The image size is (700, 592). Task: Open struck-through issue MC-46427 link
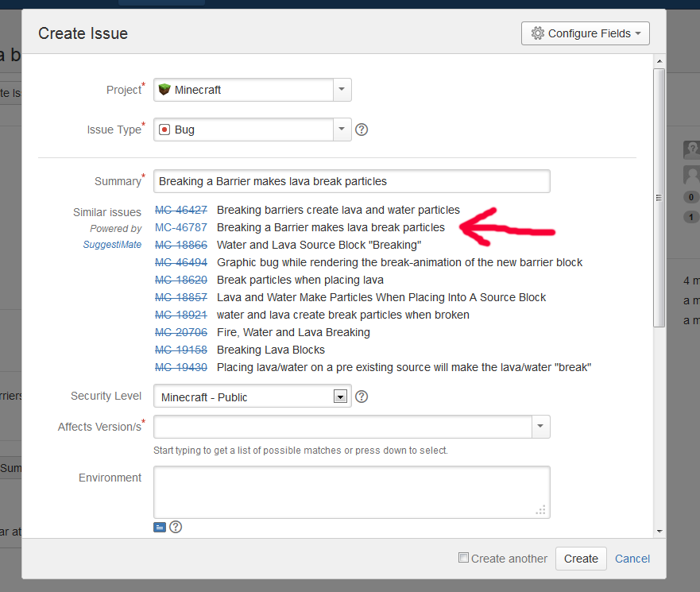[x=180, y=210]
